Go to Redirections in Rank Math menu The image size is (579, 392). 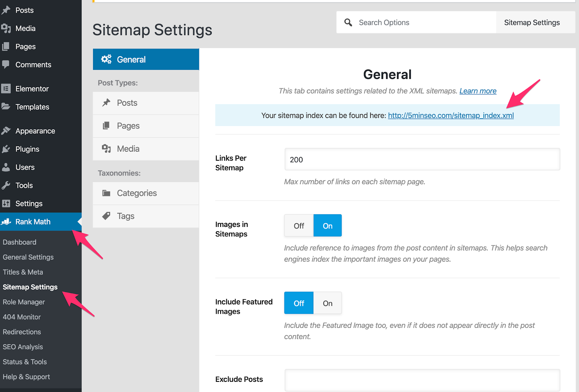coord(22,332)
